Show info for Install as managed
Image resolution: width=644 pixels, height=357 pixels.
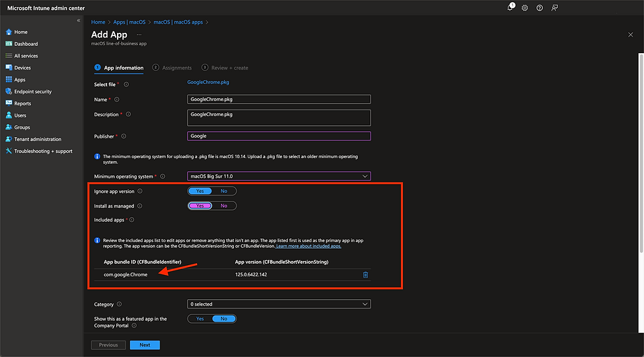point(139,206)
